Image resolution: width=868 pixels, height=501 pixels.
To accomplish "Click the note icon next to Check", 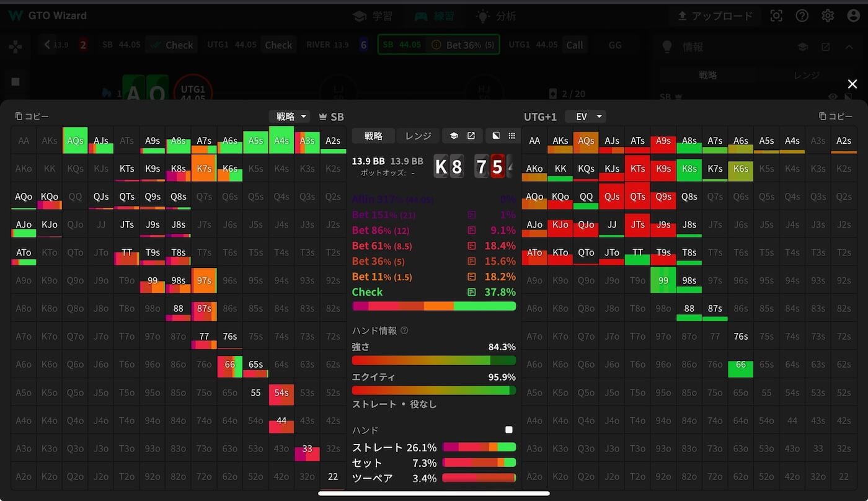I will pos(471,292).
